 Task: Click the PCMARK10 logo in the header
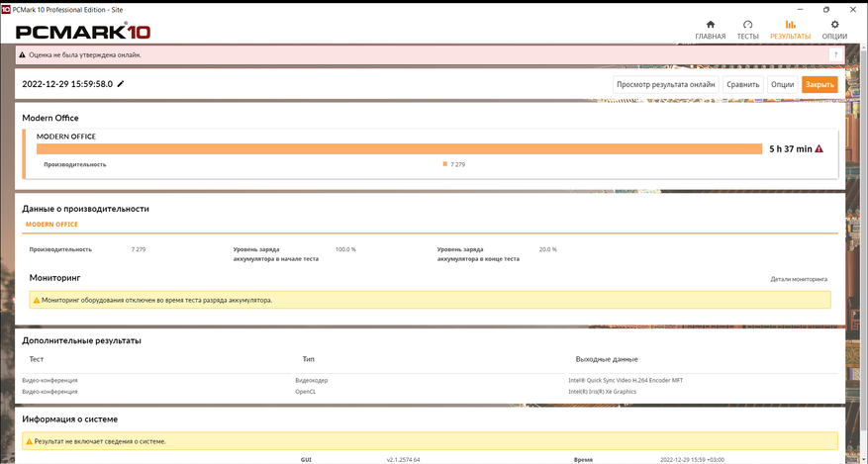click(x=83, y=32)
